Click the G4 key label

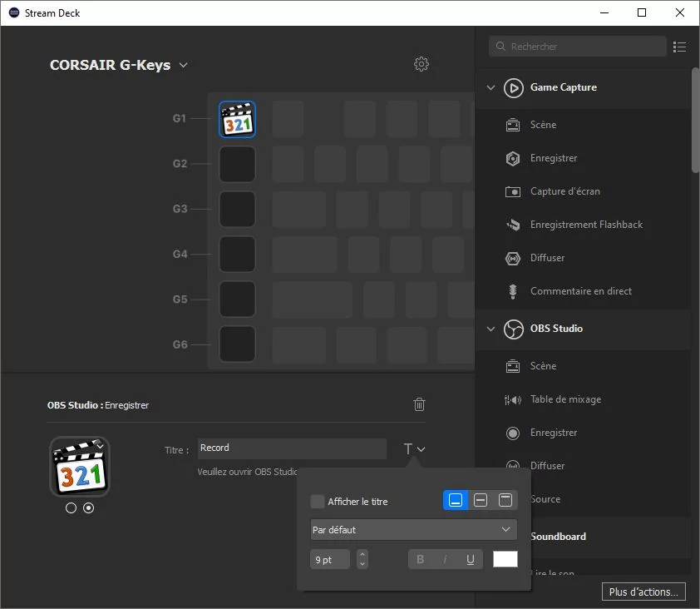click(180, 255)
